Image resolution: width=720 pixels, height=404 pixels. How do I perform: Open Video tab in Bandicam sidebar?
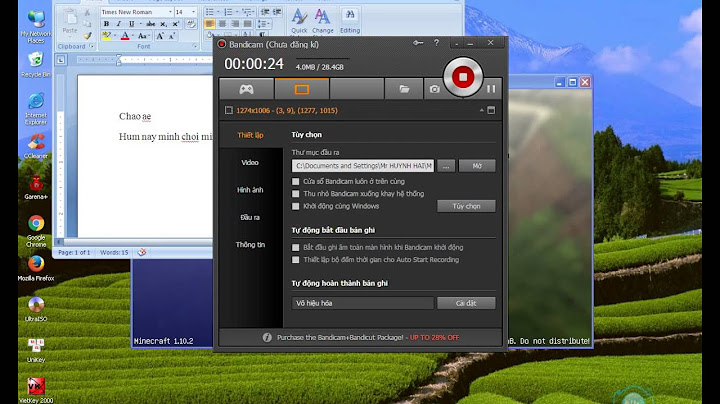click(250, 163)
